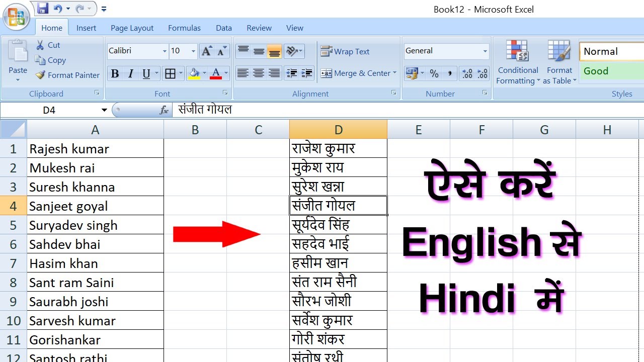This screenshot has height=362, width=644.
Task: Open the Clipboard group dialog launcher
Action: pyautogui.click(x=97, y=93)
